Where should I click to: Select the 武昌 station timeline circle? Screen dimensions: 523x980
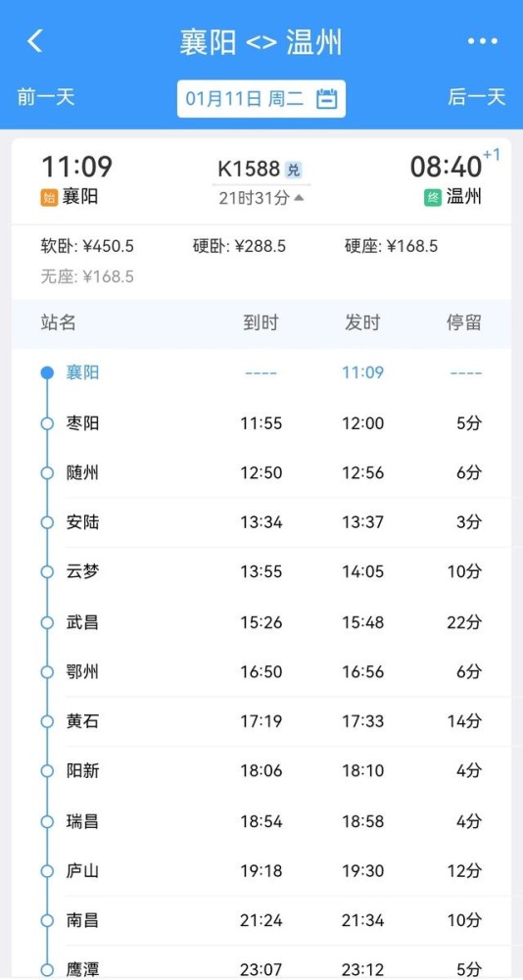[x=47, y=622]
